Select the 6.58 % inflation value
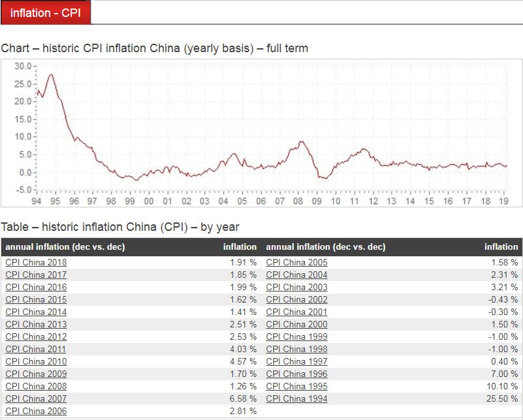The image size is (523, 420). (x=243, y=398)
